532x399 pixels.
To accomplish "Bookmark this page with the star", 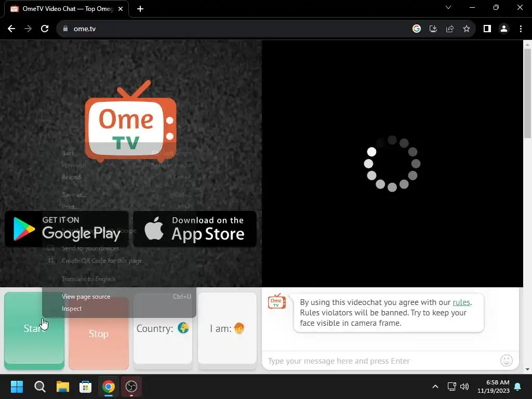I will click(x=467, y=29).
